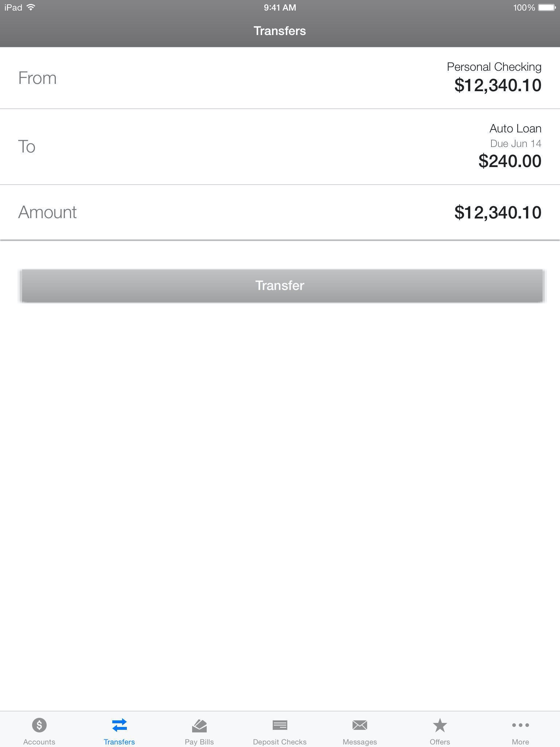Select the Deposit Checks icon
Screen dimensions: 560x747
pos(280,725)
